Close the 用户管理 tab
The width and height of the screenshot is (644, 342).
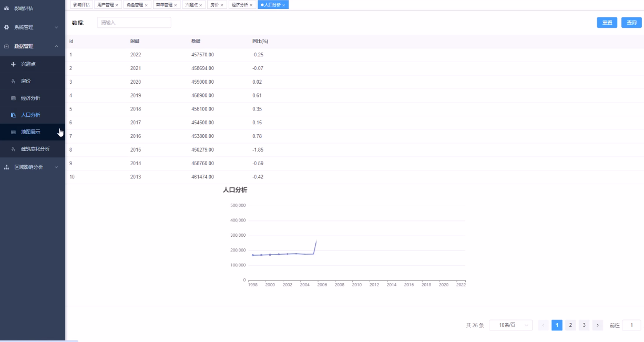coord(117,5)
